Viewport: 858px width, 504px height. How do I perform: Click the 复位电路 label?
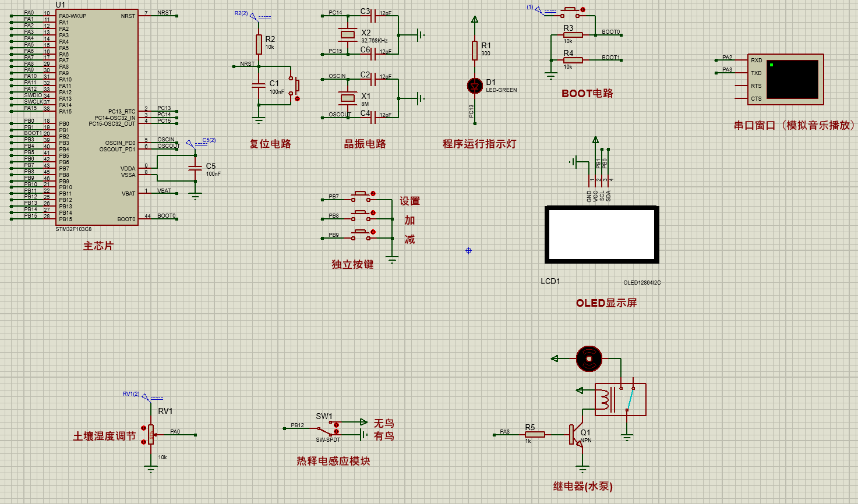click(270, 144)
